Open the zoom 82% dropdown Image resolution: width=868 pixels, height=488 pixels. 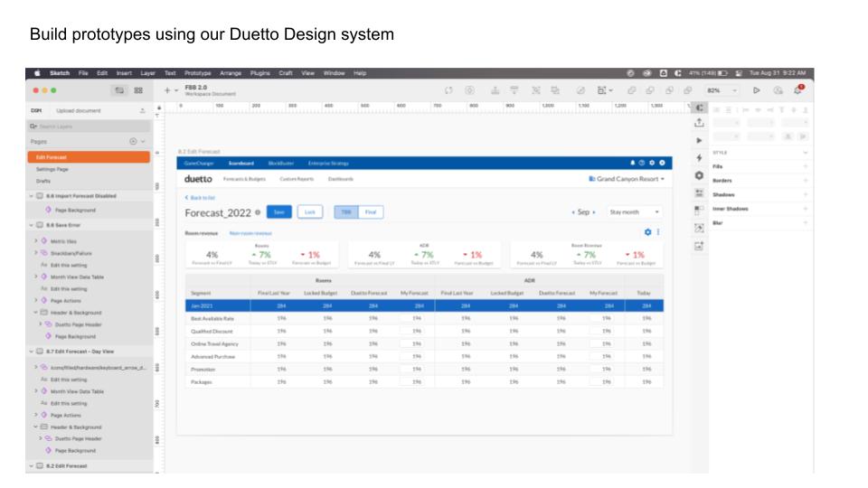(x=722, y=90)
